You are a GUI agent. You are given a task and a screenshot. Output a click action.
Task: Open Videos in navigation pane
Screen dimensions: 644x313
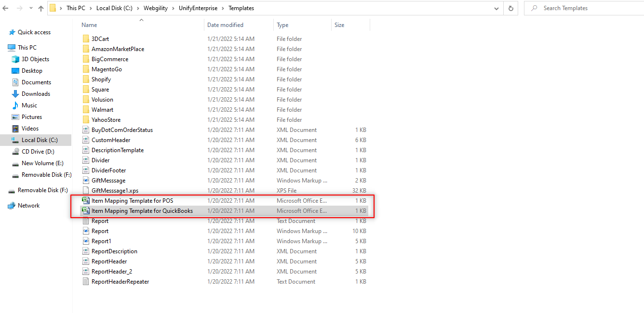[x=30, y=129]
